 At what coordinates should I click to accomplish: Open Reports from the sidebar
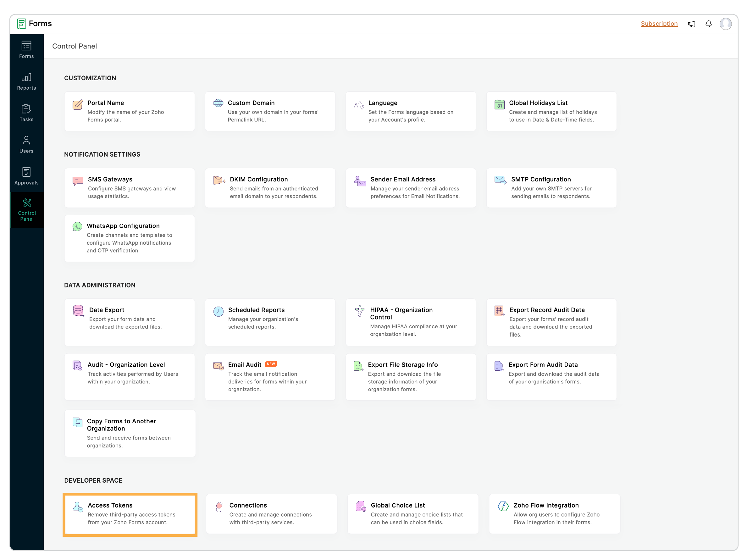pyautogui.click(x=26, y=82)
